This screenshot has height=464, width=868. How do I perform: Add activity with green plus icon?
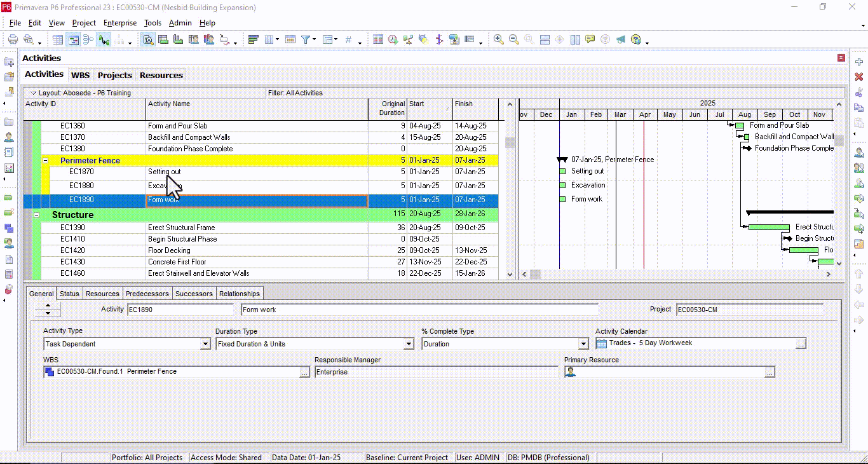(x=859, y=62)
